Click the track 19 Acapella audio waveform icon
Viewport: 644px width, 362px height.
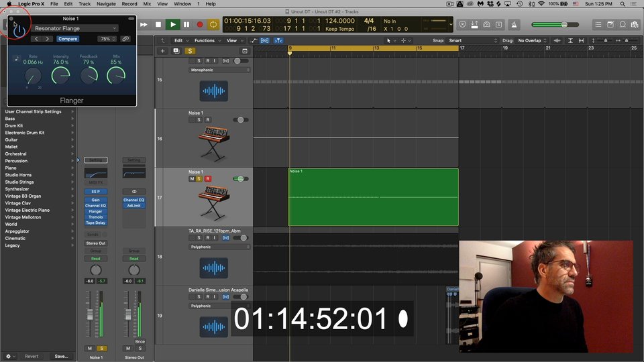click(213, 327)
